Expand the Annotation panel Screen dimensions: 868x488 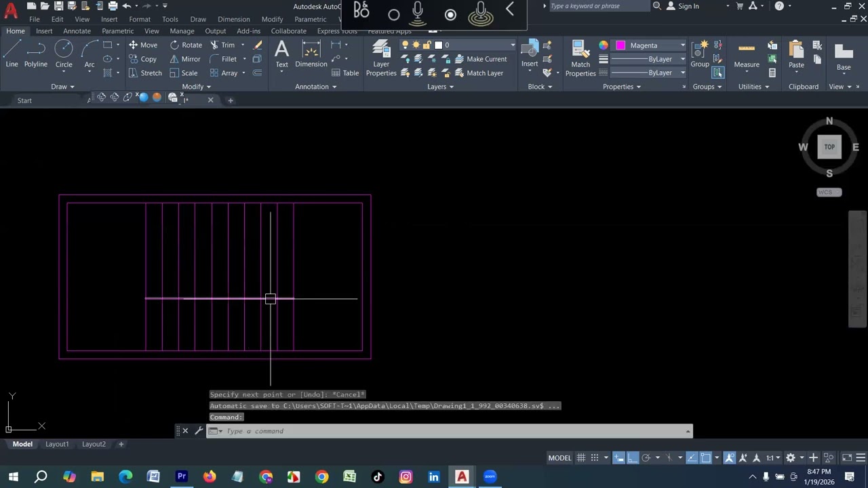pos(316,87)
